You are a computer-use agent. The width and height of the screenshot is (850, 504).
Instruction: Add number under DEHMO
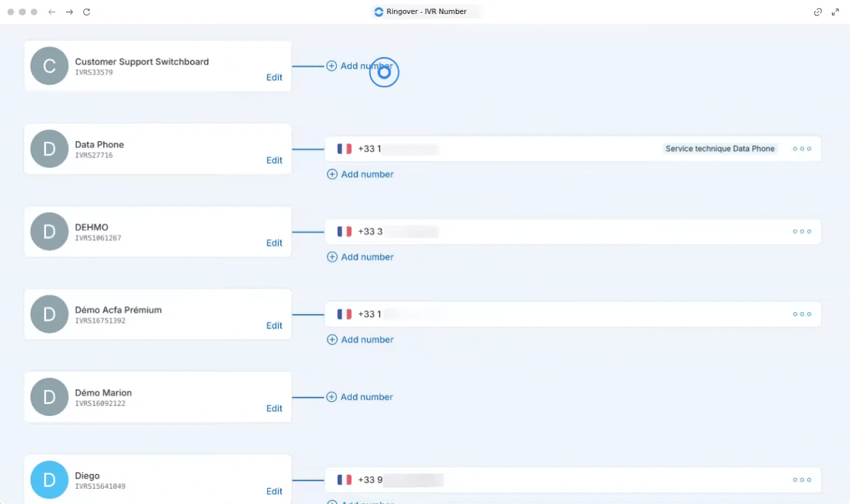click(360, 257)
